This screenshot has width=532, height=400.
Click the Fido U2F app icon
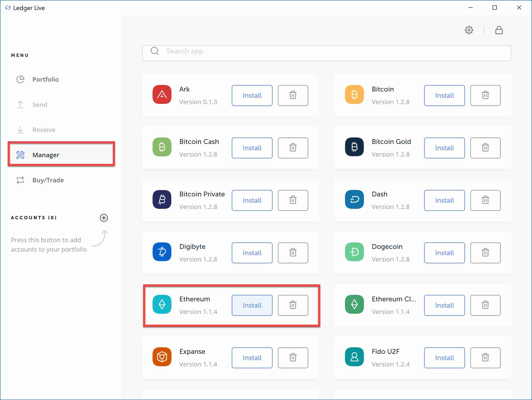354,357
